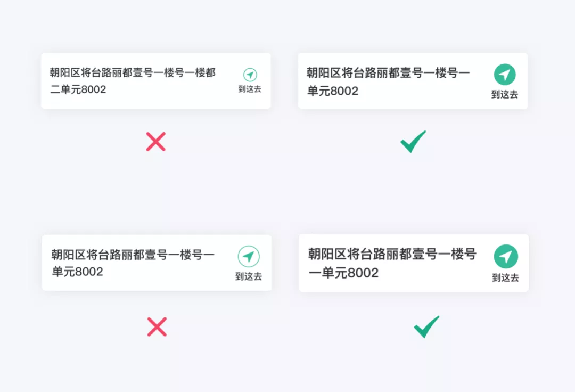575x392 pixels.
Task: Select the bold address text ending 一单元8002
Action: tap(392, 263)
